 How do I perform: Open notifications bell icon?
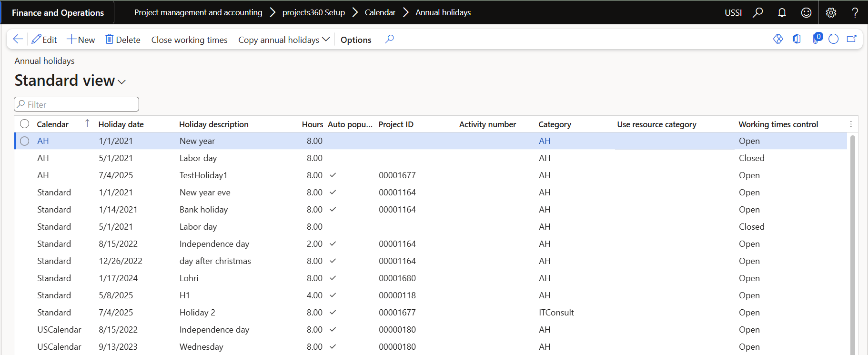tap(782, 13)
